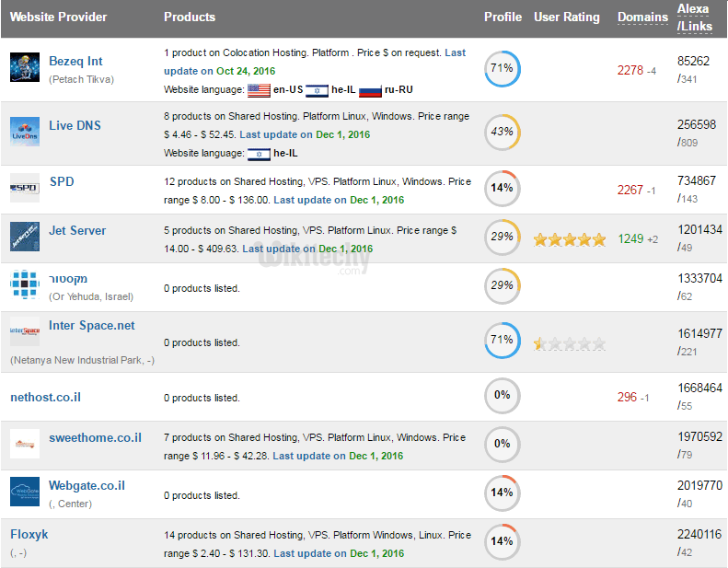The width and height of the screenshot is (728, 568).
Task: Click the Russian flag for ru-RU
Action: click(x=370, y=90)
